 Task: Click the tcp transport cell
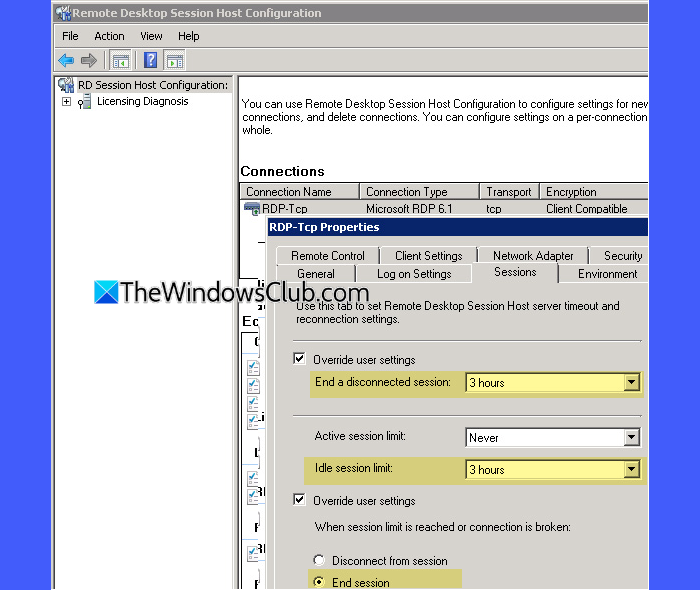494,208
